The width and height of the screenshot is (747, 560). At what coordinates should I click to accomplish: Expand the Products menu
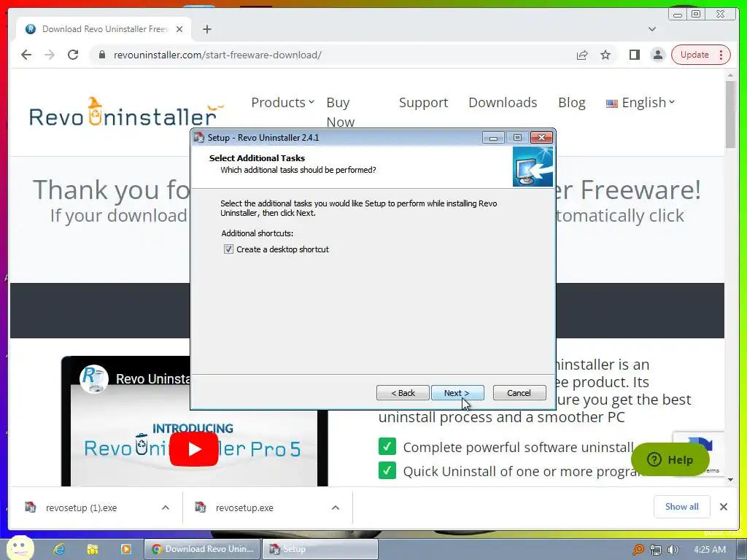point(282,102)
